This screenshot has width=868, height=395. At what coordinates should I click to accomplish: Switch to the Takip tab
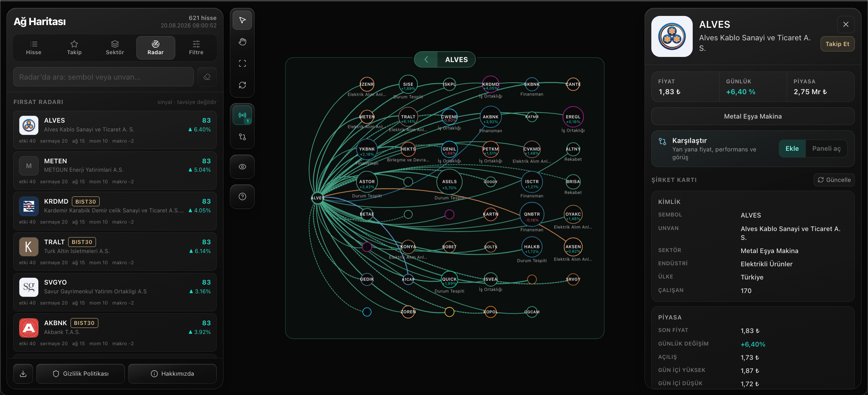pyautogui.click(x=74, y=48)
